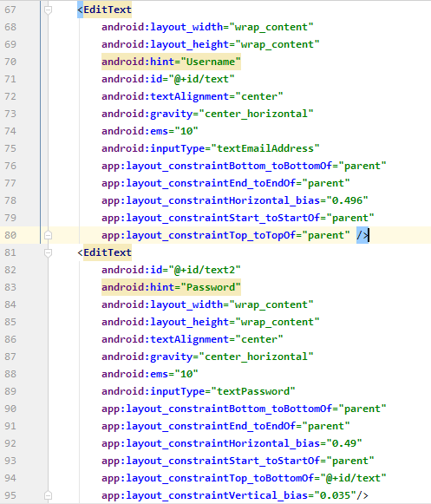Click android:layout_width attribute on line 68
The height and width of the screenshot is (504, 431).
162,27
